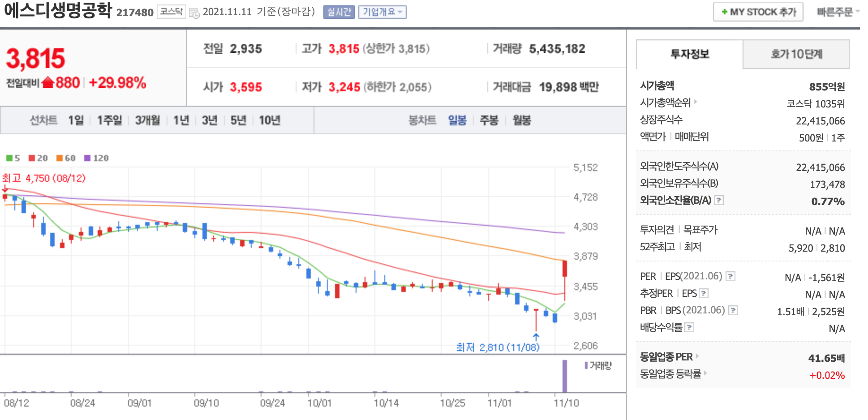Click the 거래대금 value 19,898 백만
This screenshot has width=868, height=420.
[569, 87]
